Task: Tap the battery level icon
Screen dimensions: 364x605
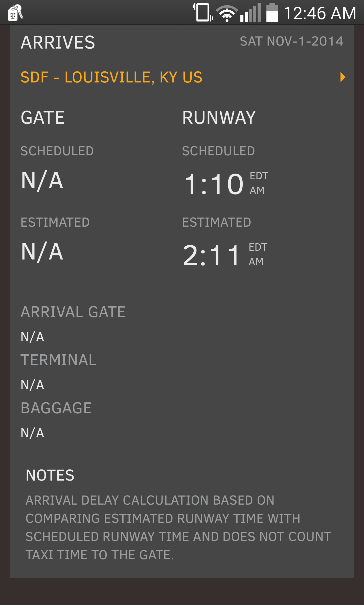Action: [272, 13]
